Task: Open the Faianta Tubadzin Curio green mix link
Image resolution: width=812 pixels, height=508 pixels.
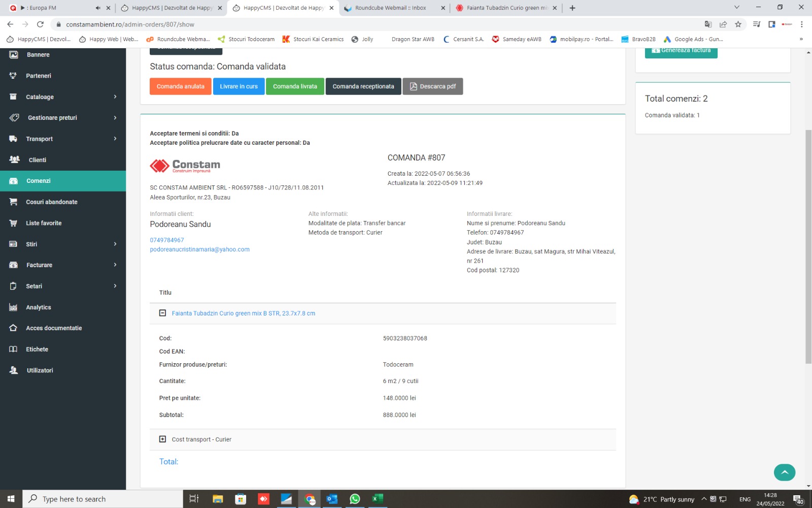Action: pos(244,313)
